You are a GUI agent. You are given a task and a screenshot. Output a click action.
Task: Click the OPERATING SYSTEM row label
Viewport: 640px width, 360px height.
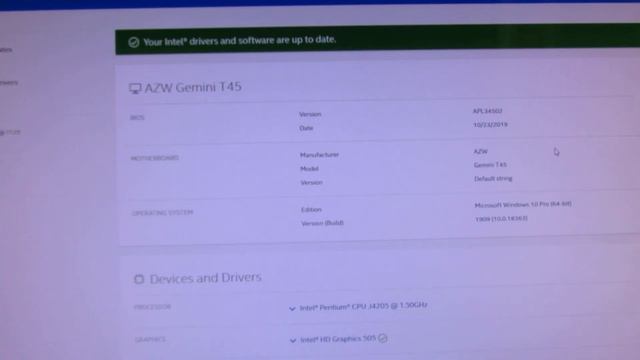(x=162, y=213)
